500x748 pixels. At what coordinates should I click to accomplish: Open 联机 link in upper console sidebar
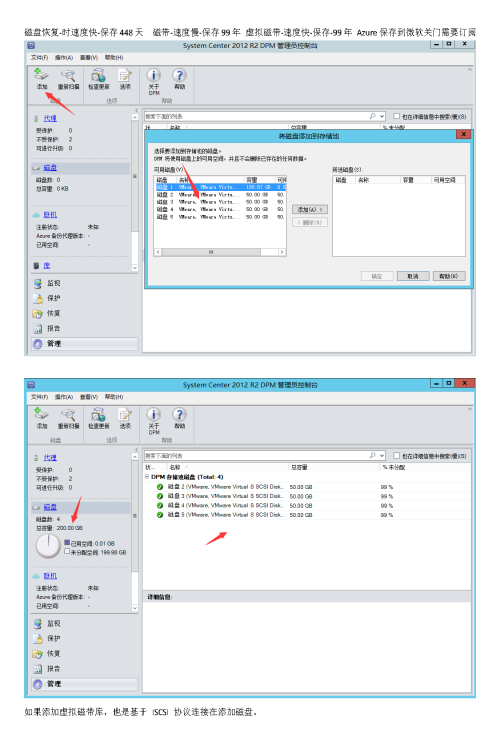click(x=50, y=215)
